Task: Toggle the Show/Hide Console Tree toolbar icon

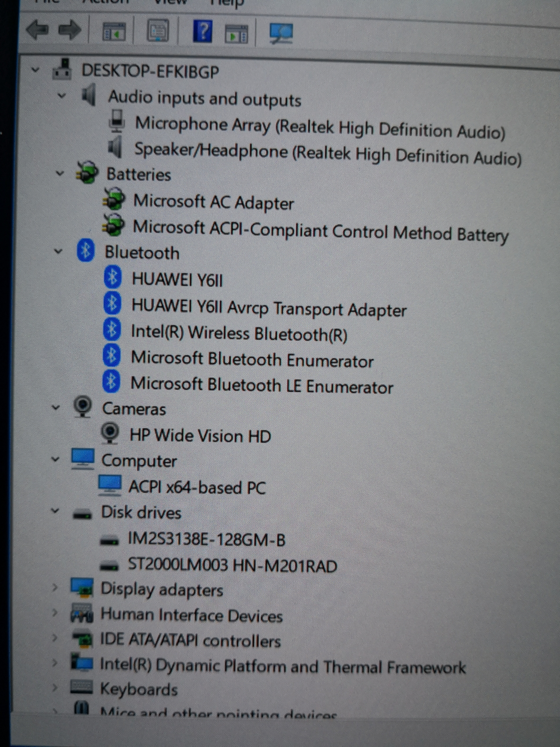Action: (x=114, y=32)
